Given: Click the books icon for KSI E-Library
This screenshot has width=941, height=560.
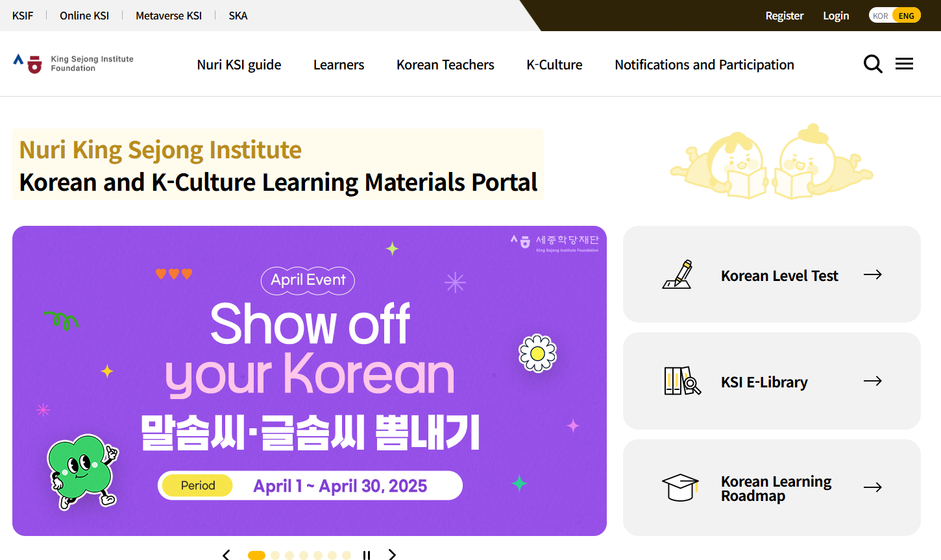Looking at the screenshot, I should (x=681, y=381).
